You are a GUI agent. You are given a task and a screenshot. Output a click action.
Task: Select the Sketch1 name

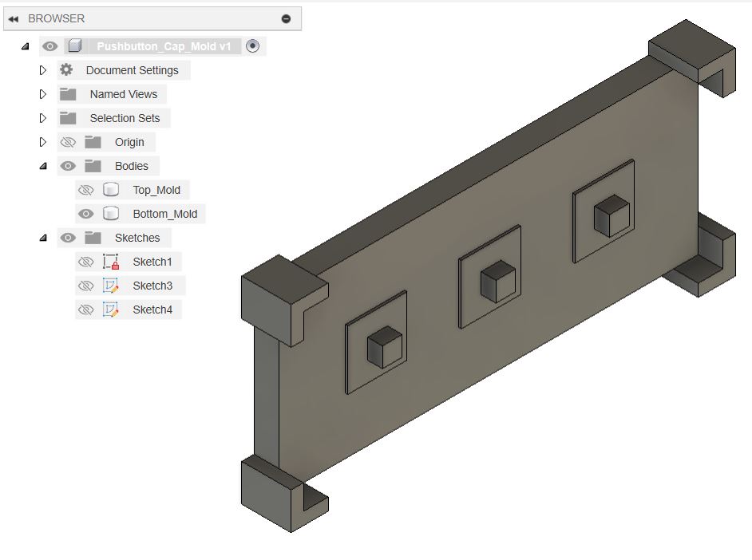[x=152, y=262]
